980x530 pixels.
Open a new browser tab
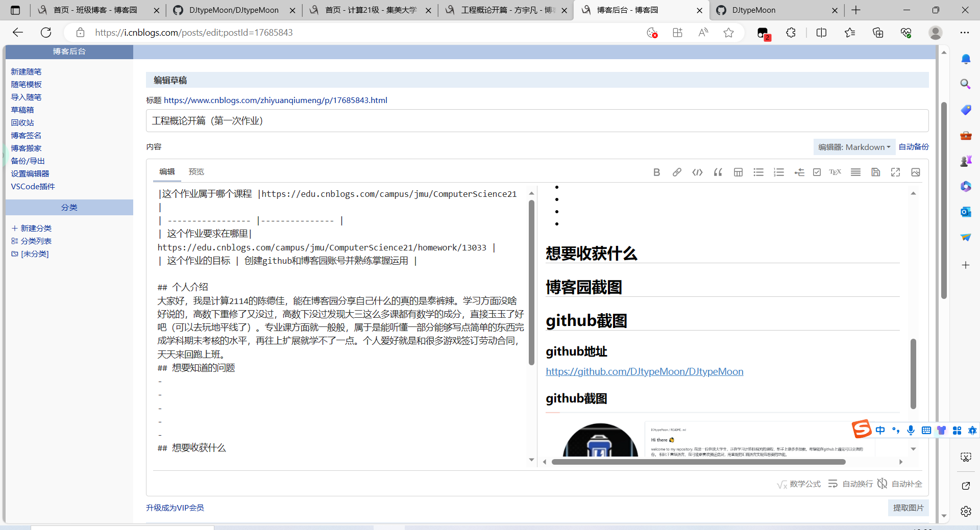856,10
